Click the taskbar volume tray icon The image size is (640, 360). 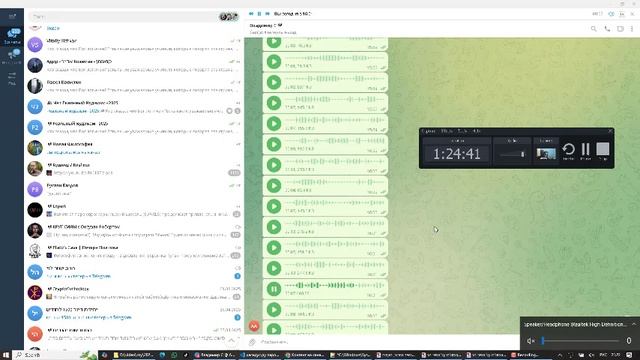click(x=591, y=355)
